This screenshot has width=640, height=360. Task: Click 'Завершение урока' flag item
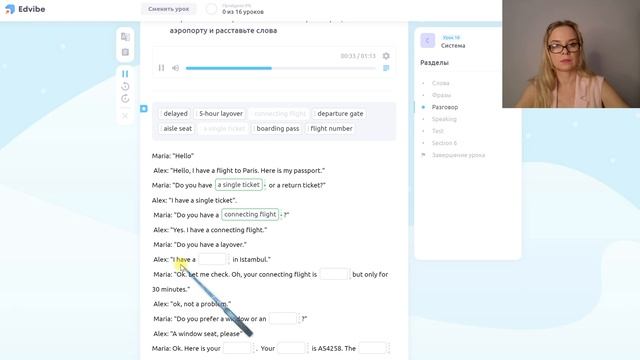[x=458, y=155]
